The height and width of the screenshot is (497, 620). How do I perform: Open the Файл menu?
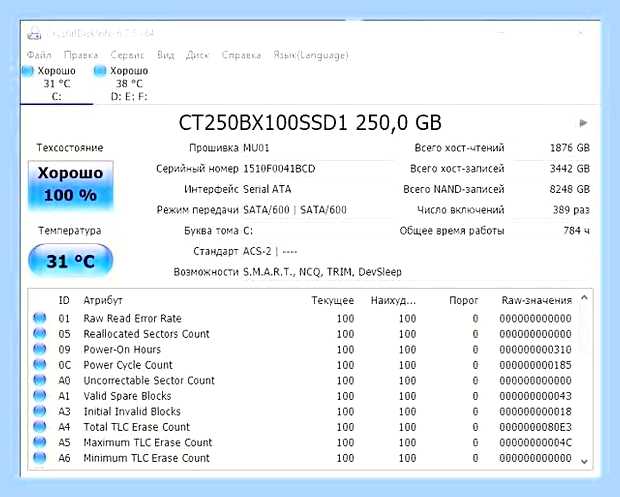pos(39,55)
